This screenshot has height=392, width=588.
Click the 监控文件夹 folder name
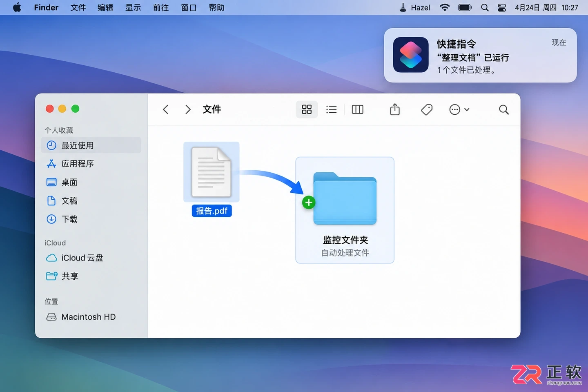click(345, 240)
